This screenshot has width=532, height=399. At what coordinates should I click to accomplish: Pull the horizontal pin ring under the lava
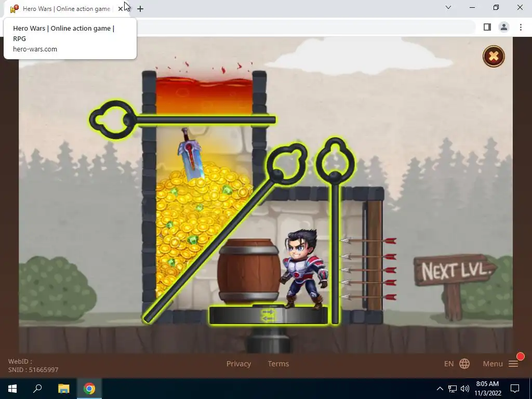tap(113, 120)
